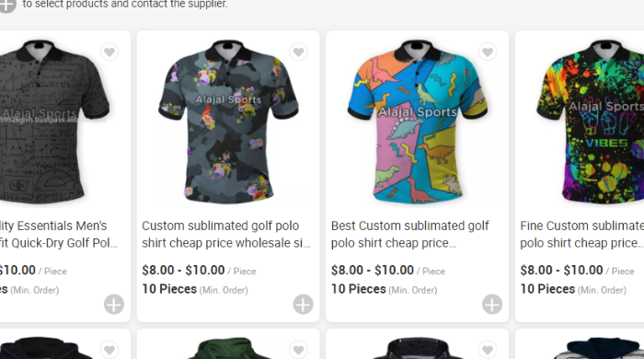Open 'Essentials Men's Quick-Dry Golf Polo' title
This screenshot has width=644, height=359.
58,234
